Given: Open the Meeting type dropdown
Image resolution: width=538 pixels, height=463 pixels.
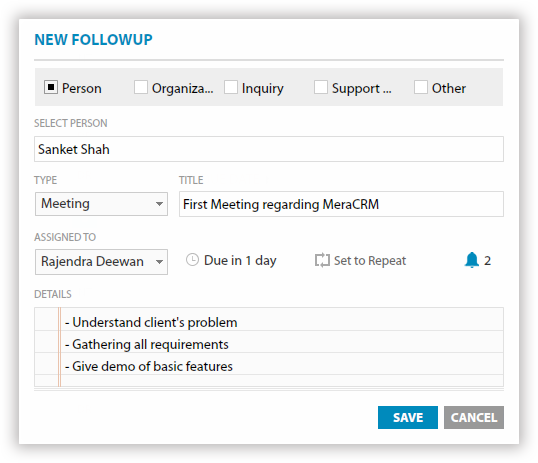Looking at the screenshot, I should 101,204.
